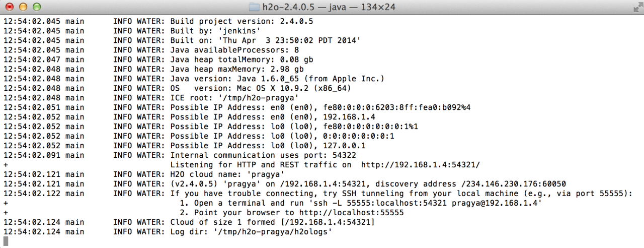Minimize the window with the yellow button
This screenshot has width=644, height=248.
tap(23, 7)
